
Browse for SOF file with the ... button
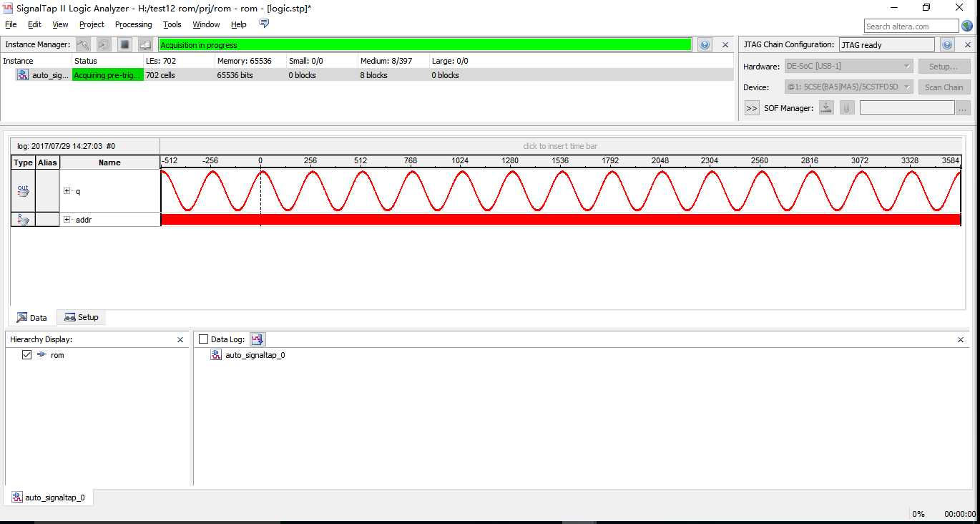pyautogui.click(x=963, y=108)
